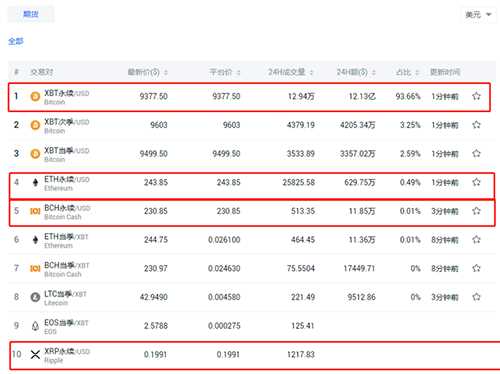
Task: Click the Bitcoin Cash icon in row 5
Action: 35,211
